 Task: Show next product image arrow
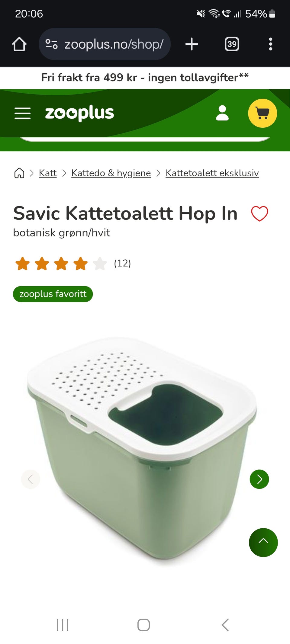[259, 479]
